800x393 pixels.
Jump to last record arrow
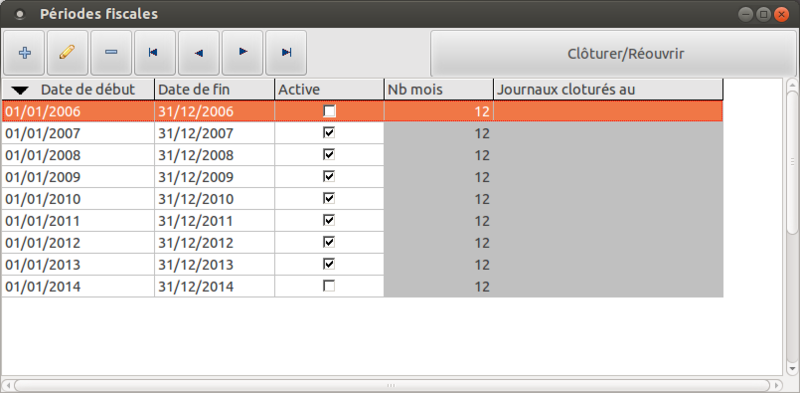click(x=286, y=53)
